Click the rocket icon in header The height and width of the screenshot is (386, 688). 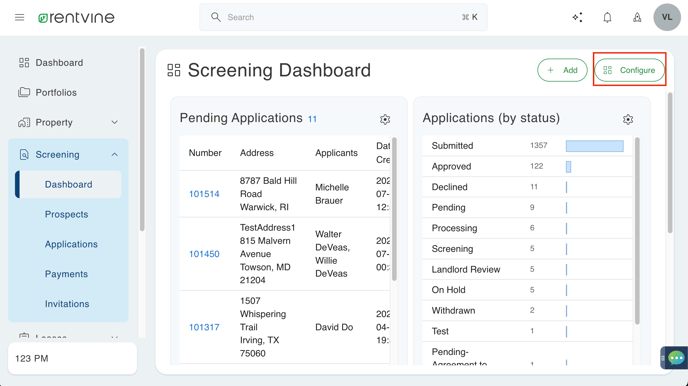coord(637,18)
